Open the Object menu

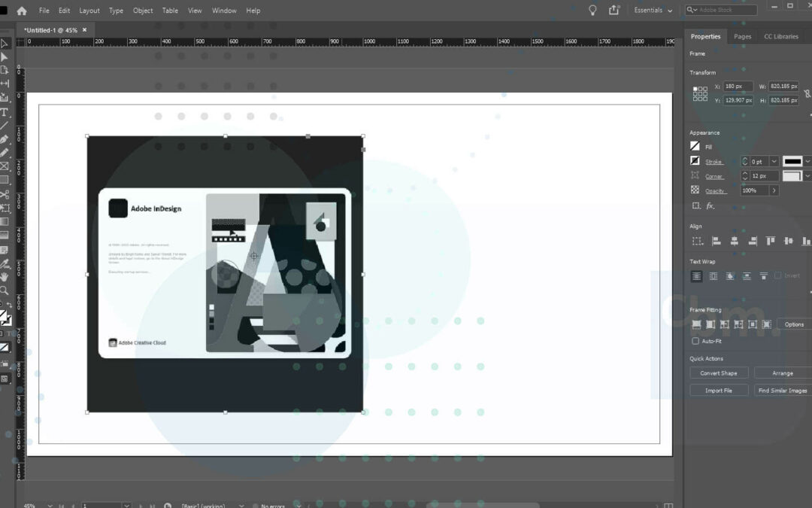coord(143,11)
